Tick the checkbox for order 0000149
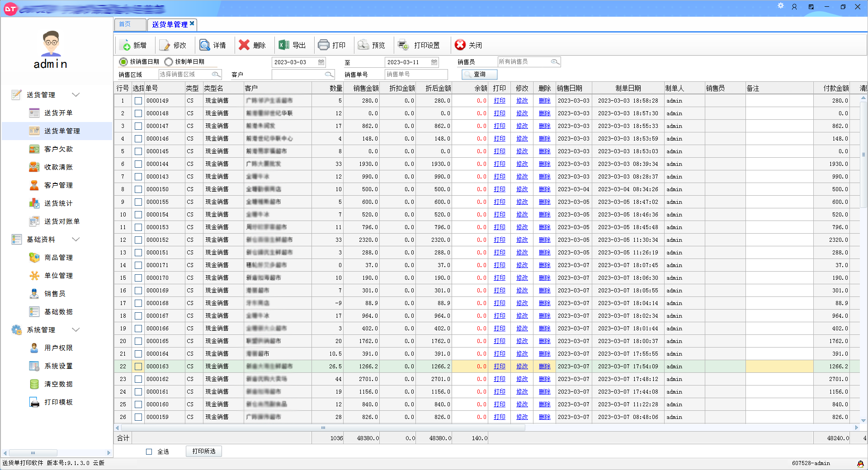This screenshot has width=868, height=470. [x=138, y=101]
